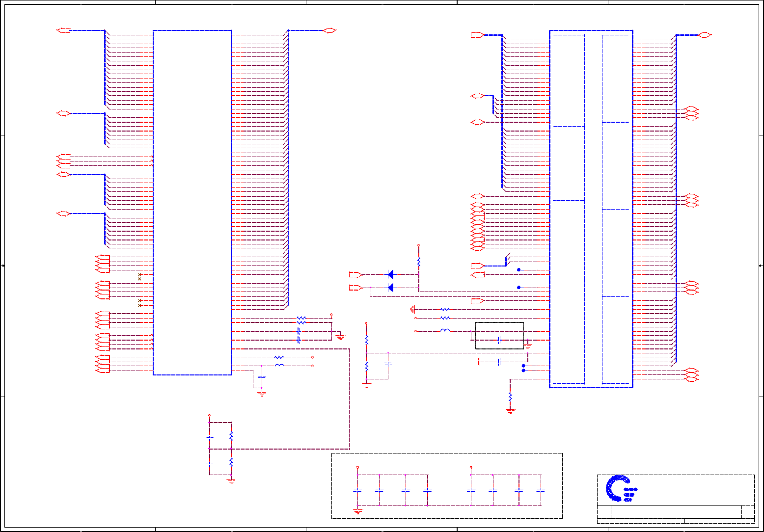Screen dimensions: 764x532
Task: Select the capacitor directly below the black dotted box
Action: (499, 362)
